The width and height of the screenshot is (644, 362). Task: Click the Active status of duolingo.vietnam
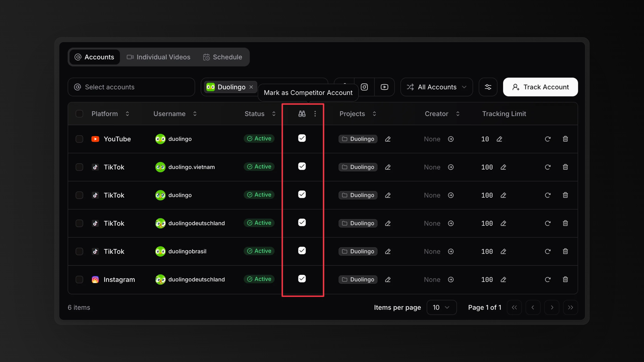[259, 167]
